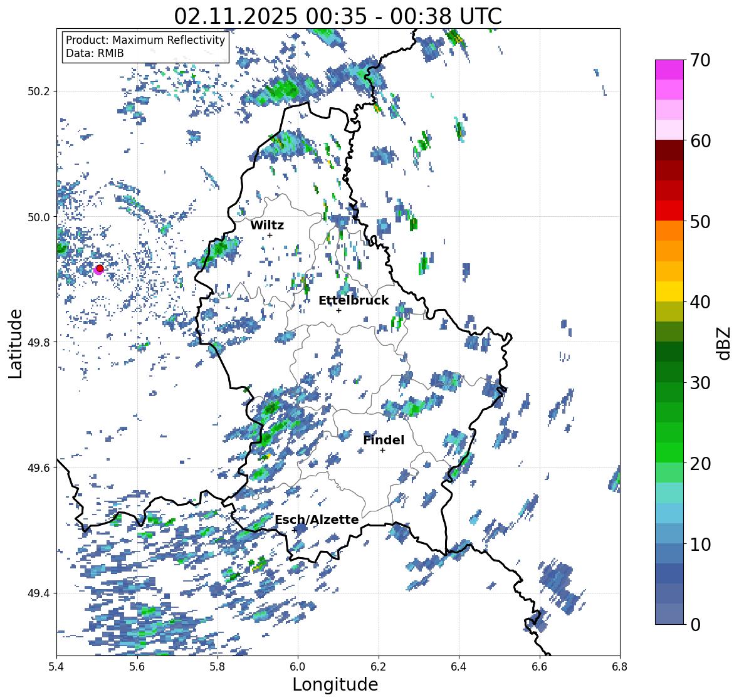
Task: Click the 49.8 latitude tick label
Action: pos(39,342)
